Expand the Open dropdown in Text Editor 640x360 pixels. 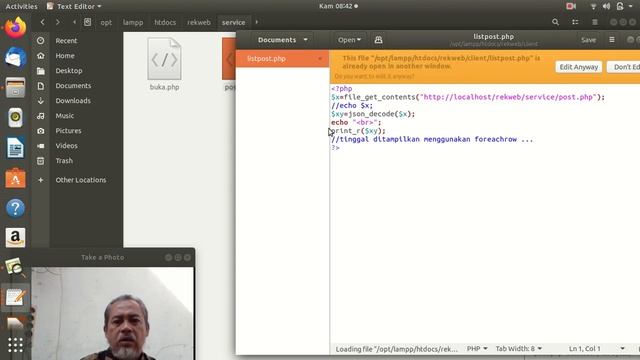click(x=349, y=40)
